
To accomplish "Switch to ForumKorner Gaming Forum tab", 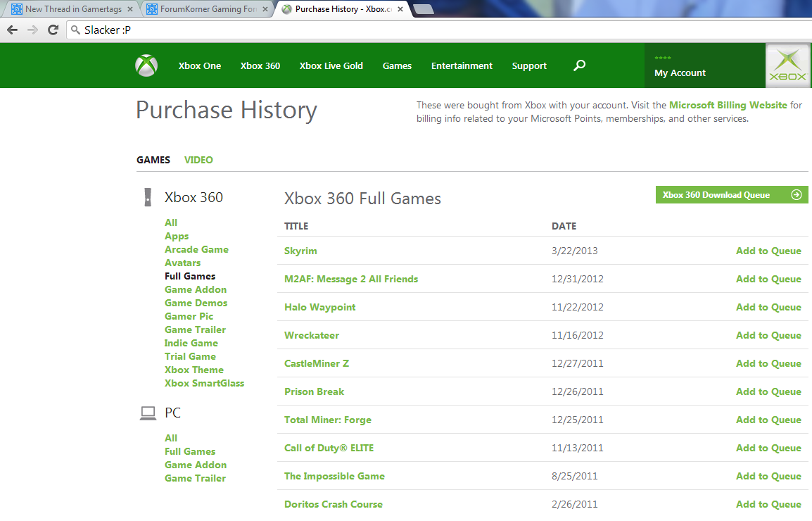I will pos(206,9).
